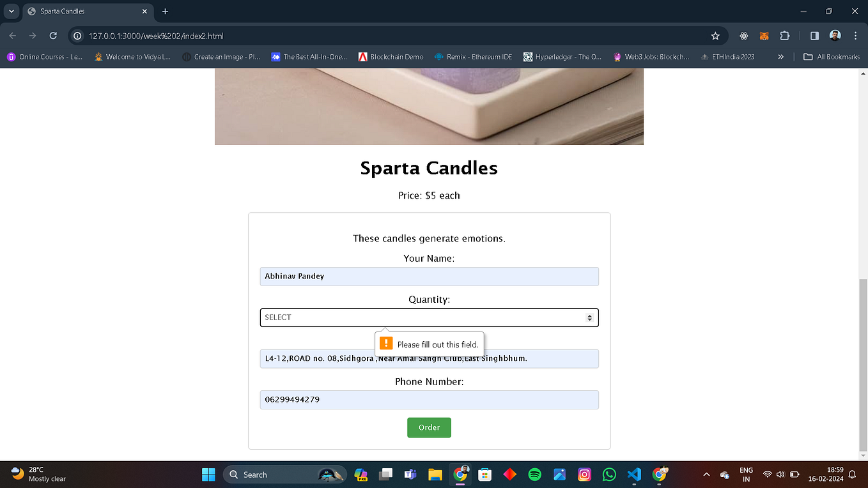Open Instagram from the taskbar
Screen dimensions: 868x488
(584, 474)
